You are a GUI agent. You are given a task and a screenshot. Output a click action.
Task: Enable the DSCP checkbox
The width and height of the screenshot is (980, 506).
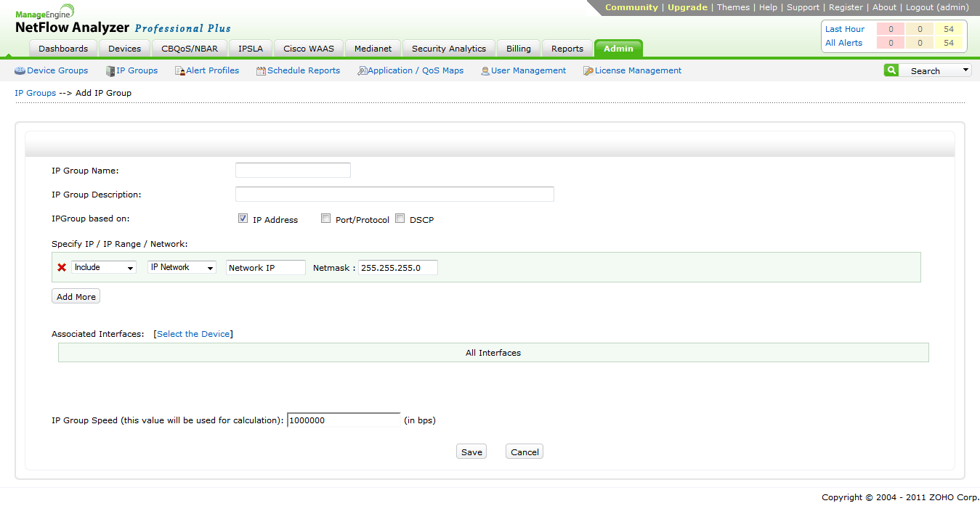(400, 219)
